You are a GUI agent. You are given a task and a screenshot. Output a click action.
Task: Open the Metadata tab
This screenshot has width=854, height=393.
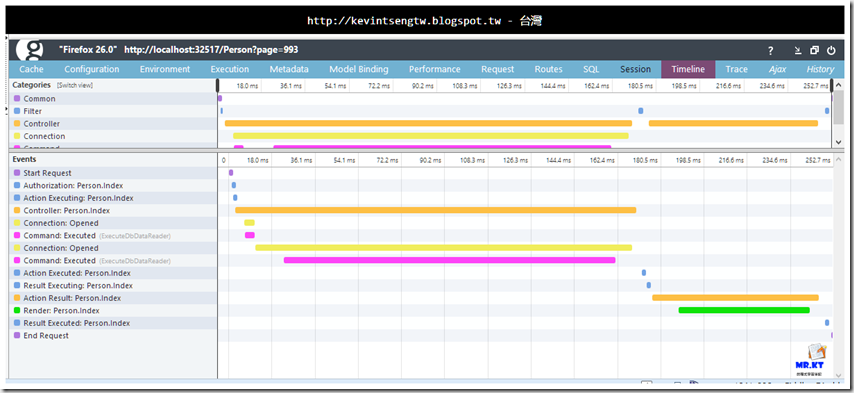point(289,69)
